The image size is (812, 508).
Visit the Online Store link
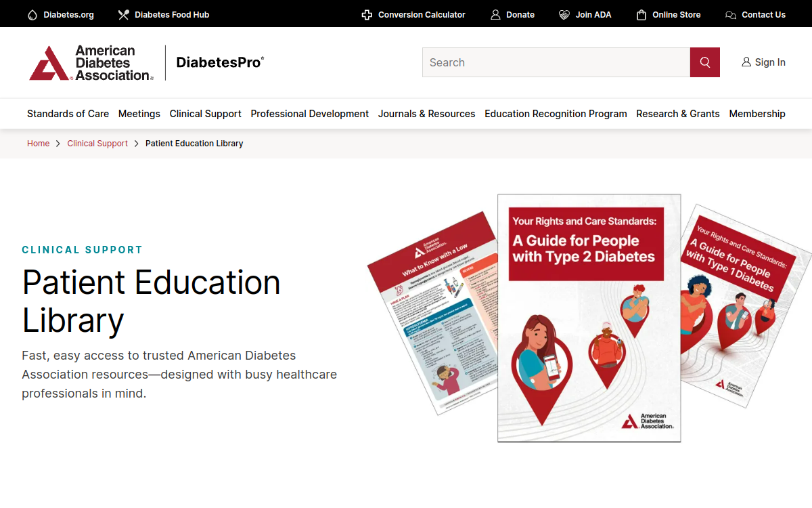pos(677,14)
